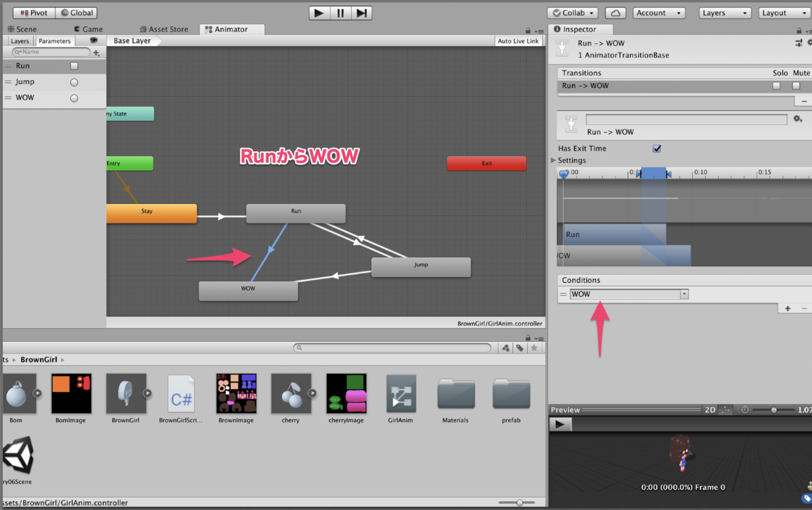Viewport: 812px width, 510px height.
Task: Uncheck Has Exit Time checkbox
Action: point(656,148)
